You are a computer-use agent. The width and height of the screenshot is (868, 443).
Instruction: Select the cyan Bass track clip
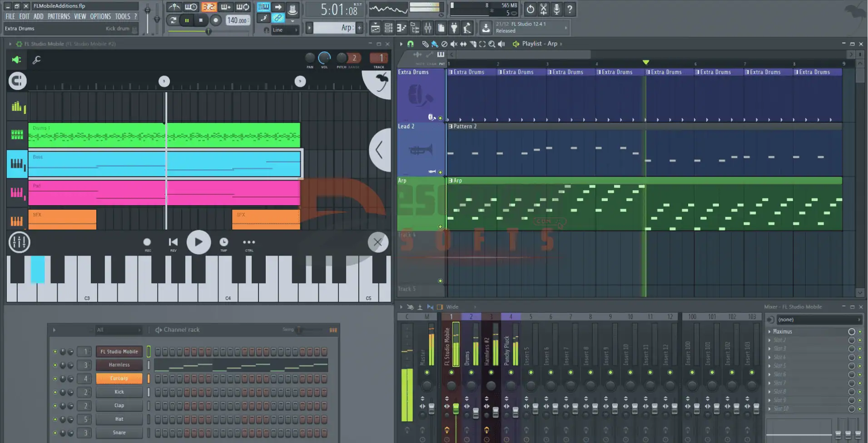point(164,164)
